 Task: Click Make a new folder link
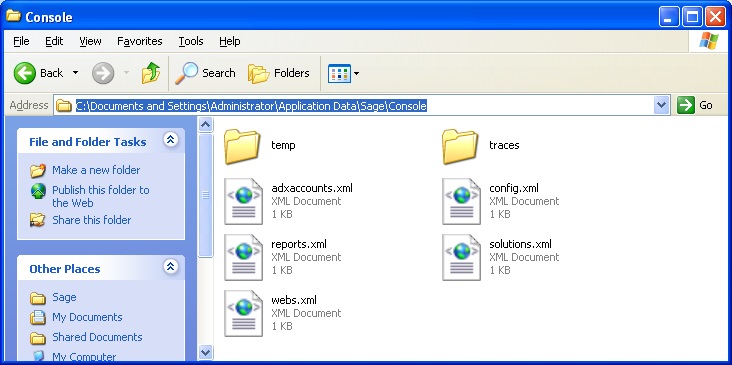96,170
